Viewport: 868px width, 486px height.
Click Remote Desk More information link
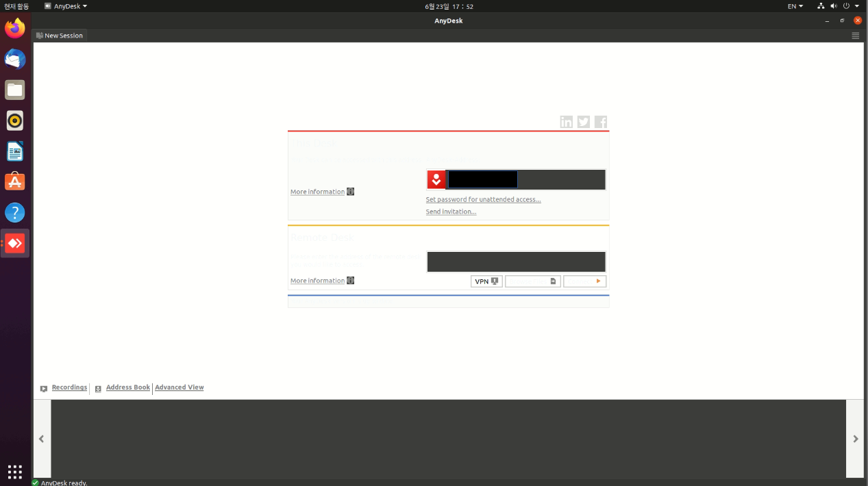click(x=317, y=281)
